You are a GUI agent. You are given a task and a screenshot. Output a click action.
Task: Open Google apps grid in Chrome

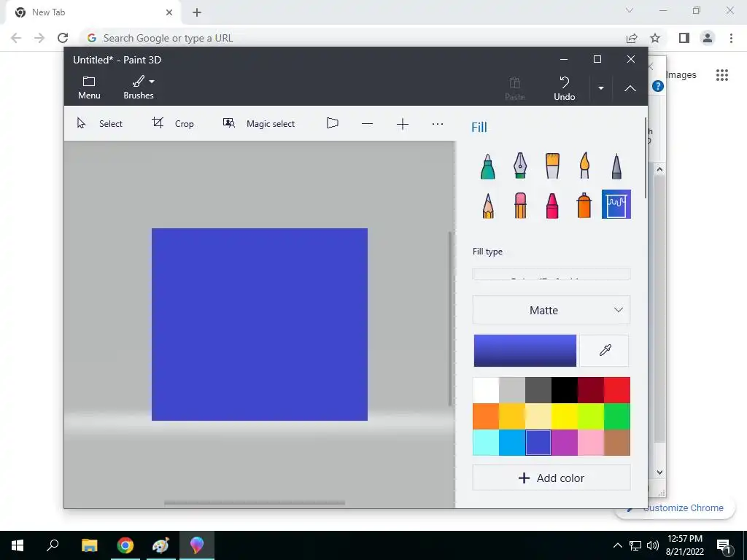pos(721,75)
